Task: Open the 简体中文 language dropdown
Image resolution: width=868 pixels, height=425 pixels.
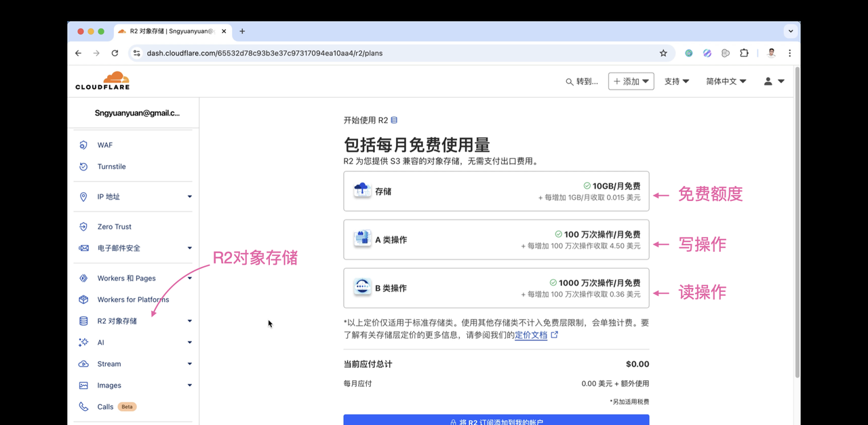Action: click(x=725, y=81)
